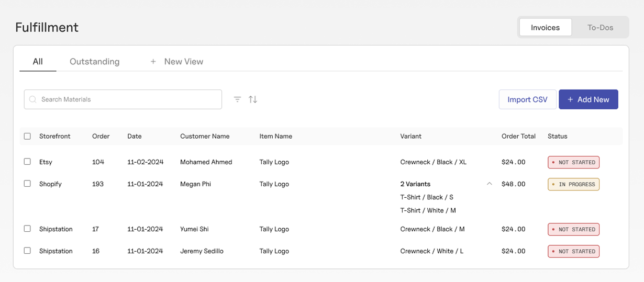This screenshot has height=282, width=644.
Task: Select the Shopify order 193 checkbox
Action: pos(27,184)
